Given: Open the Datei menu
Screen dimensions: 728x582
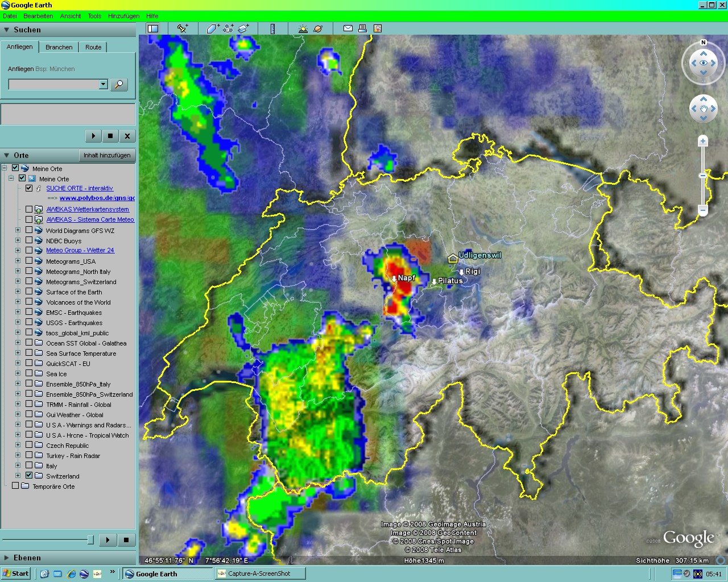Looking at the screenshot, I should tap(10, 16).
